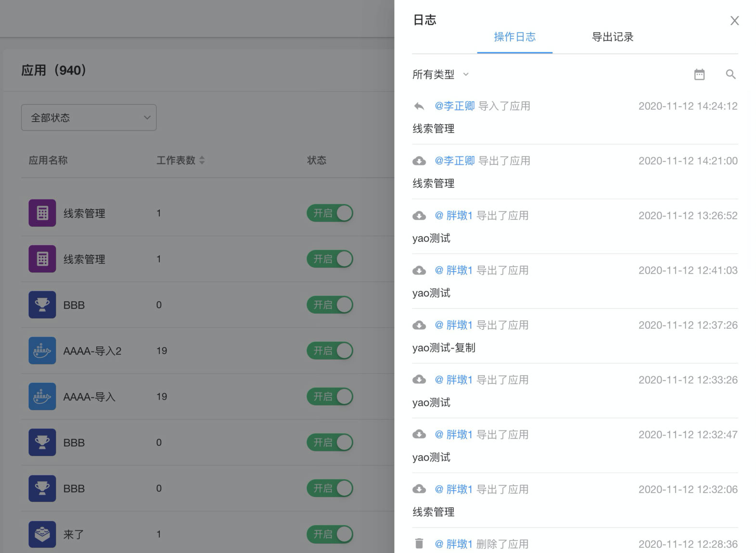756x553 pixels.
Task: Click the @李正卿 user link in import entry
Action: (455, 106)
